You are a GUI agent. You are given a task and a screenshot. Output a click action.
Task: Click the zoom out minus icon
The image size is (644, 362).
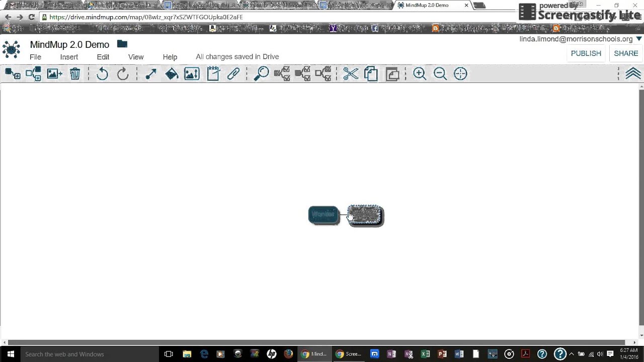pos(440,74)
